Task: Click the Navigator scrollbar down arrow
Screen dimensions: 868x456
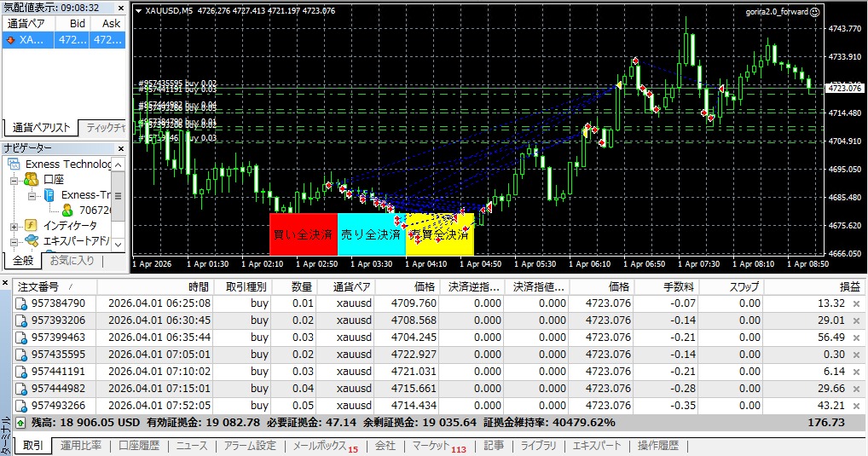Action: coord(118,244)
